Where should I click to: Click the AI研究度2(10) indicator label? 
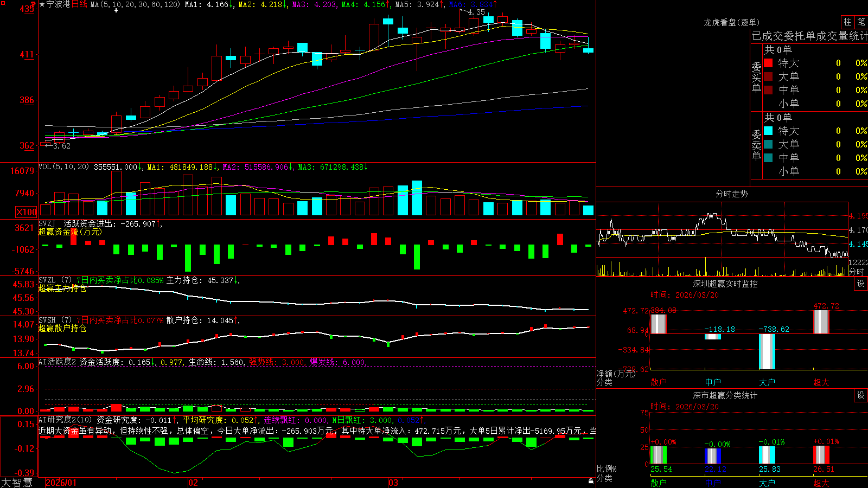[x=65, y=420]
